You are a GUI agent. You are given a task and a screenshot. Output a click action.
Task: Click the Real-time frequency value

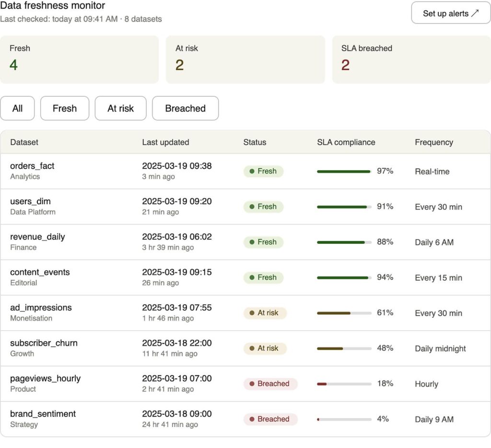click(432, 172)
